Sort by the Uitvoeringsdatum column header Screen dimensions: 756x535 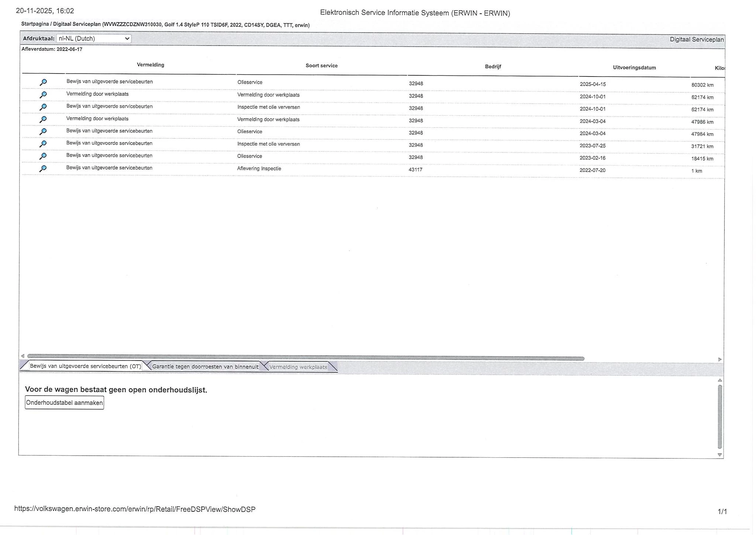[x=634, y=68]
